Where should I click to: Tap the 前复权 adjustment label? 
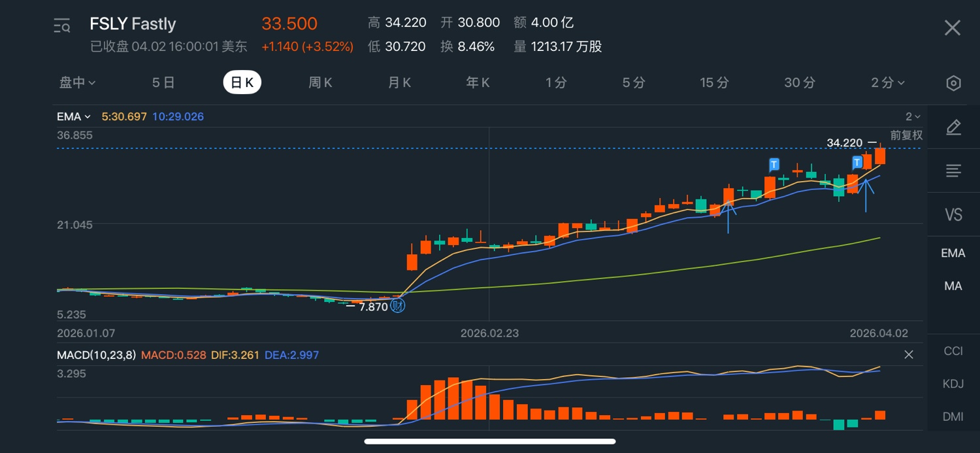(x=906, y=135)
